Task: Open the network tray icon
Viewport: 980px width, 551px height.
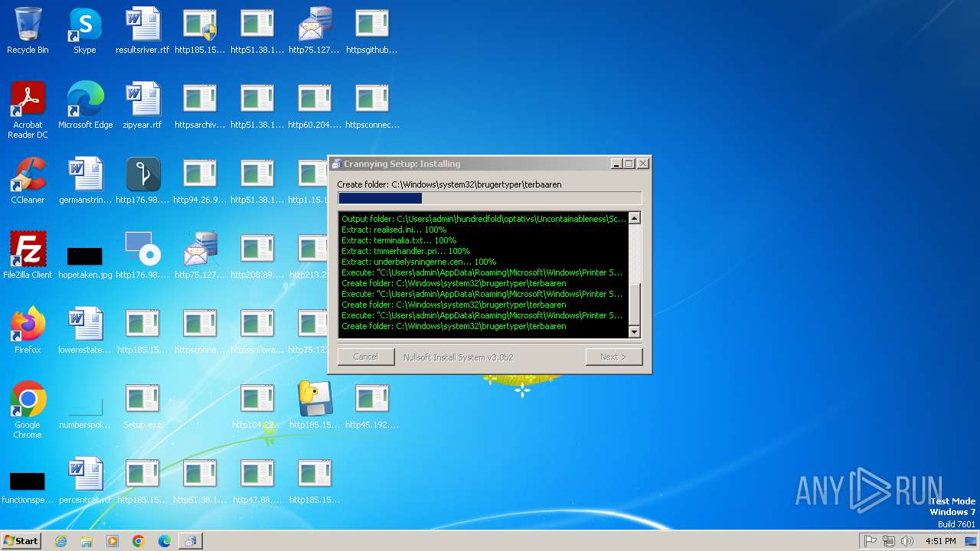Action: tap(889, 541)
